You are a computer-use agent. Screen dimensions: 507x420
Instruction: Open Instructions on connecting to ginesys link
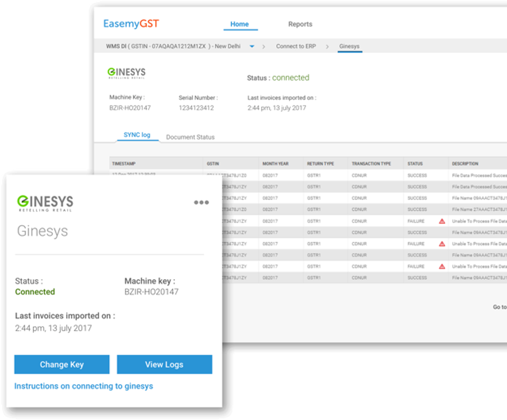(x=83, y=386)
